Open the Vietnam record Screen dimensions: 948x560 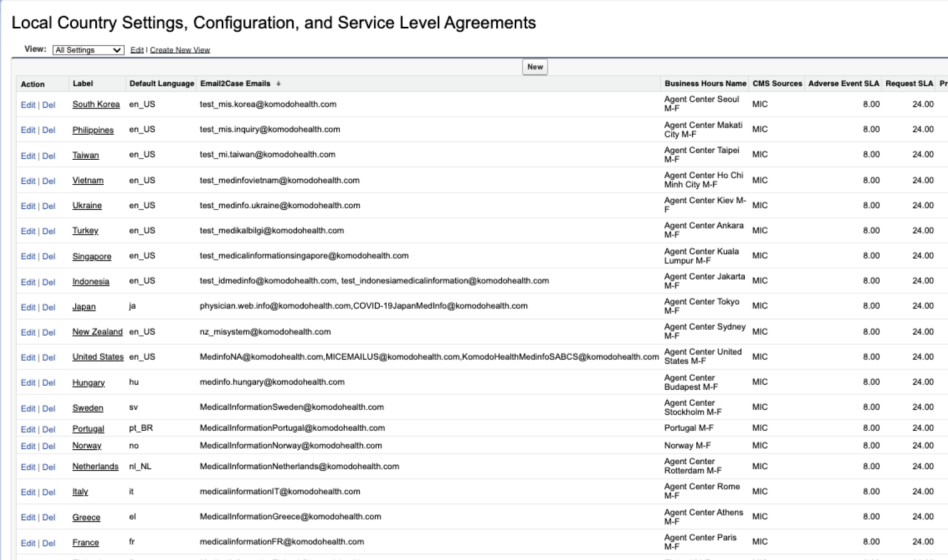click(x=88, y=180)
